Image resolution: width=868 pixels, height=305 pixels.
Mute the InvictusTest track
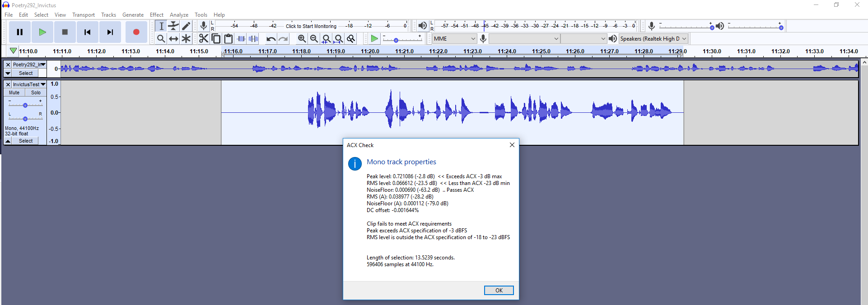[x=14, y=92]
